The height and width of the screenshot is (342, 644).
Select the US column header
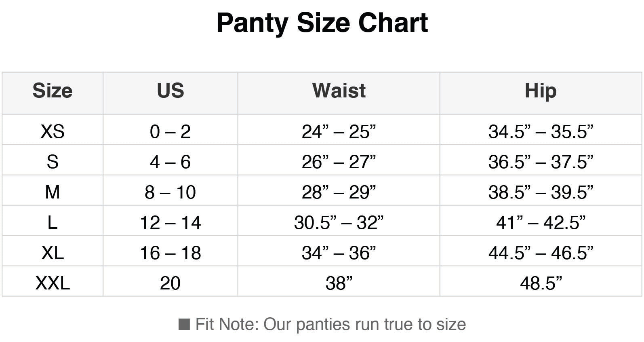170,91
